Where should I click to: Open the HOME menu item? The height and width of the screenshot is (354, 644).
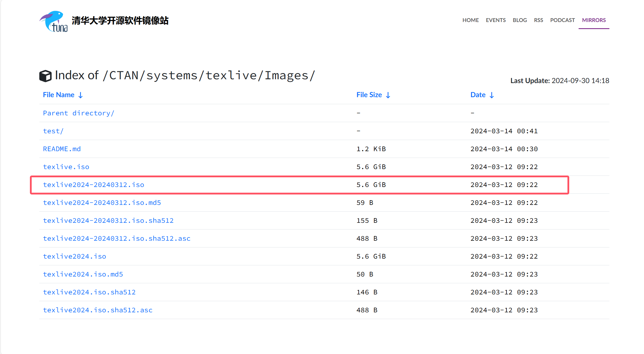tap(470, 20)
